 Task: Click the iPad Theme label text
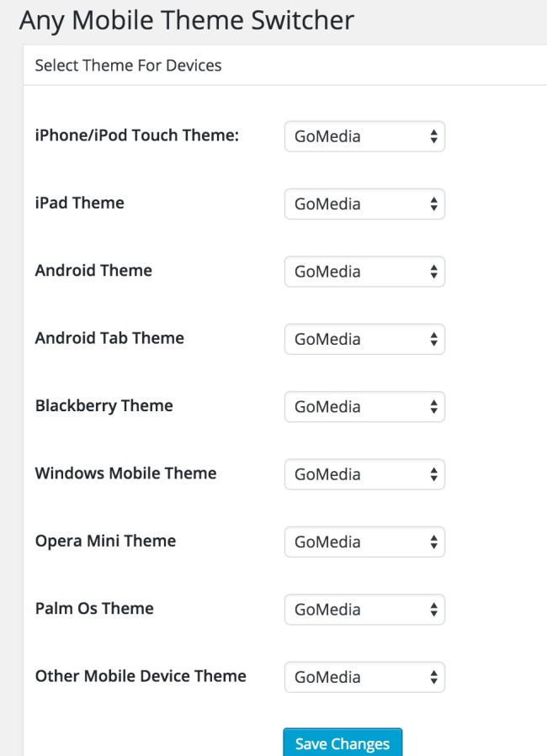click(x=79, y=203)
